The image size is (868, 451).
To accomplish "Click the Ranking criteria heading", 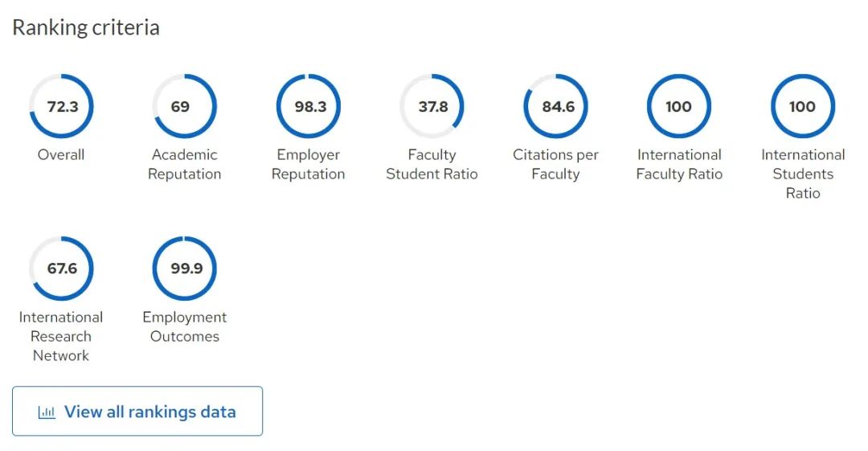I will [86, 27].
